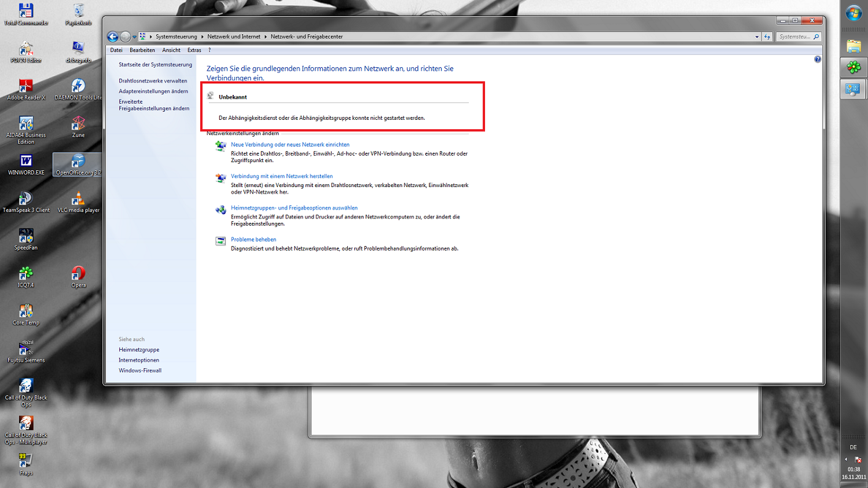Open the debuginfo file icon

(x=78, y=52)
